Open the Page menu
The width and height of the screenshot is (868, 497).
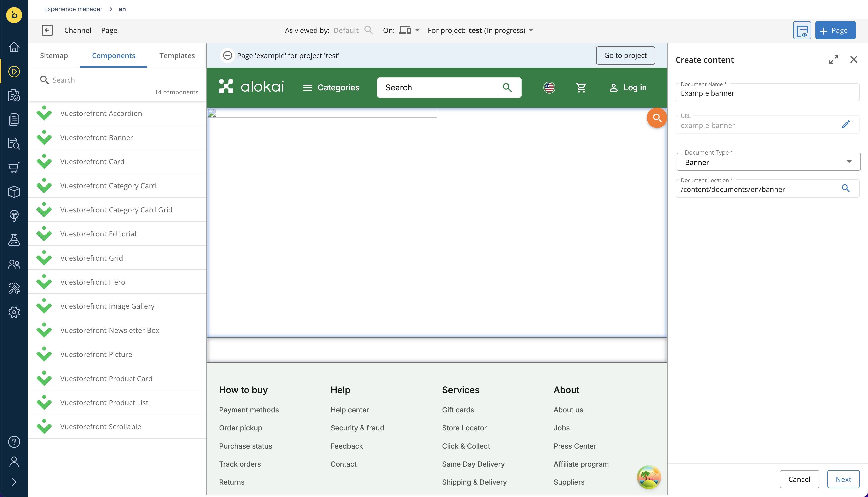(x=109, y=30)
